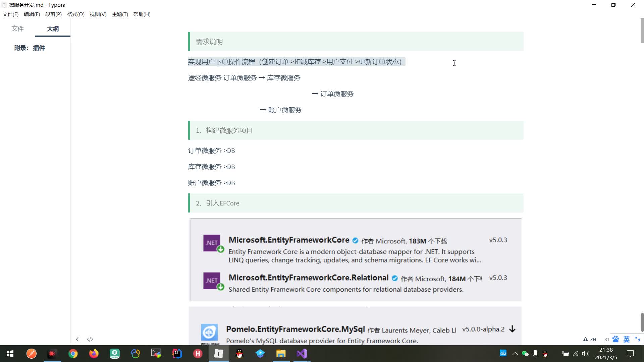Open Visual Studio taskbar icon
The image size is (644, 362).
302,354
